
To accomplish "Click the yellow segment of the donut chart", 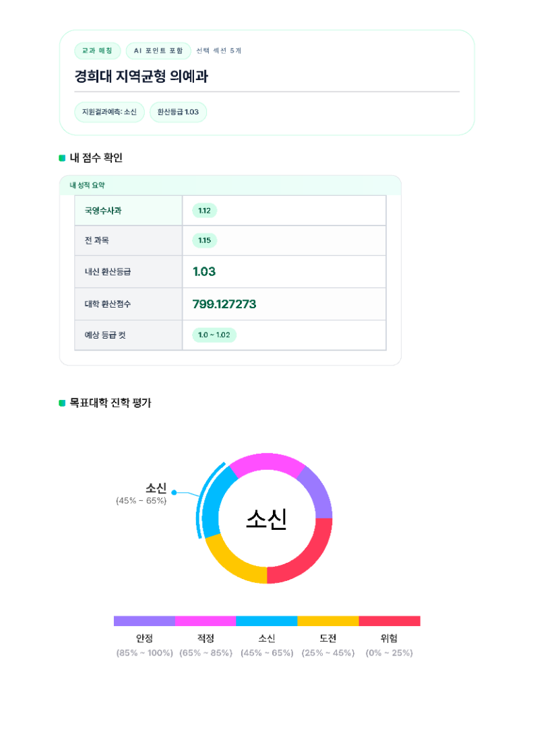I will tap(232, 563).
